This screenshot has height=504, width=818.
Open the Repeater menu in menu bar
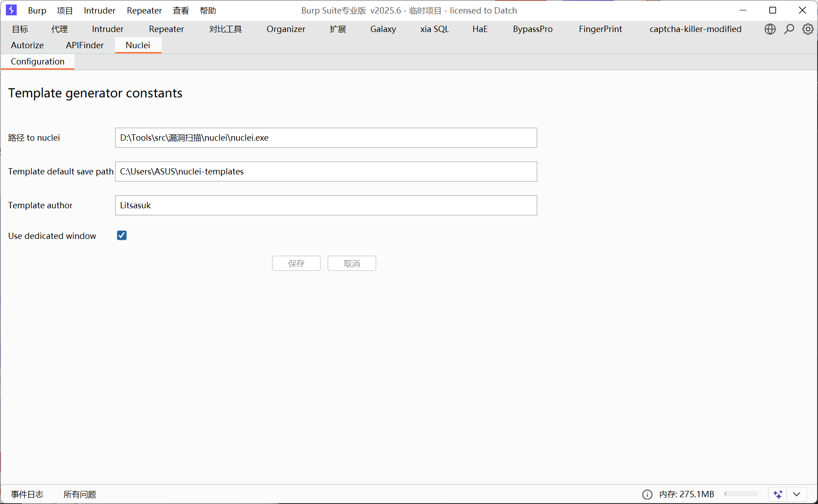[x=144, y=10]
